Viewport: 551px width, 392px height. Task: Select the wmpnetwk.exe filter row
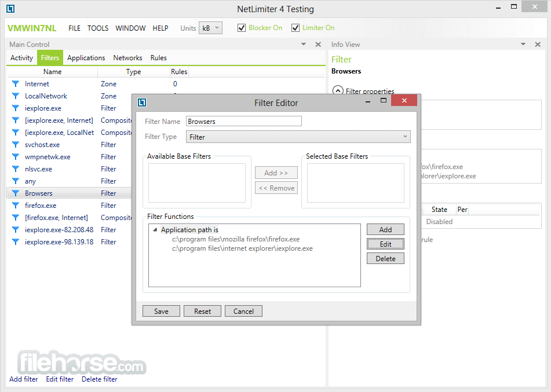click(69, 157)
